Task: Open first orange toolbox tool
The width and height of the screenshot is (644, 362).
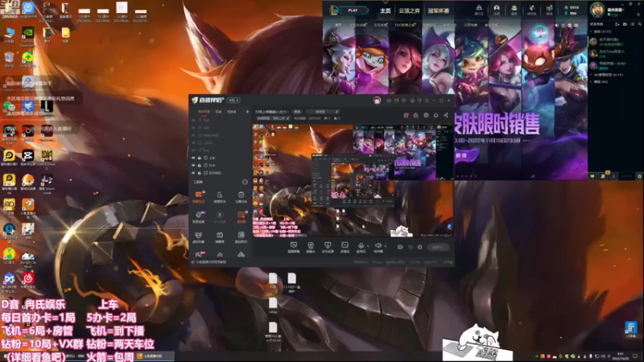Action: [x=199, y=196]
